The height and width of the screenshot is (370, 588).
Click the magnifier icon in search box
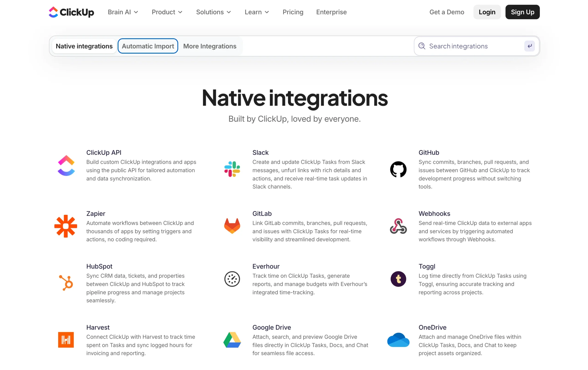click(x=422, y=46)
